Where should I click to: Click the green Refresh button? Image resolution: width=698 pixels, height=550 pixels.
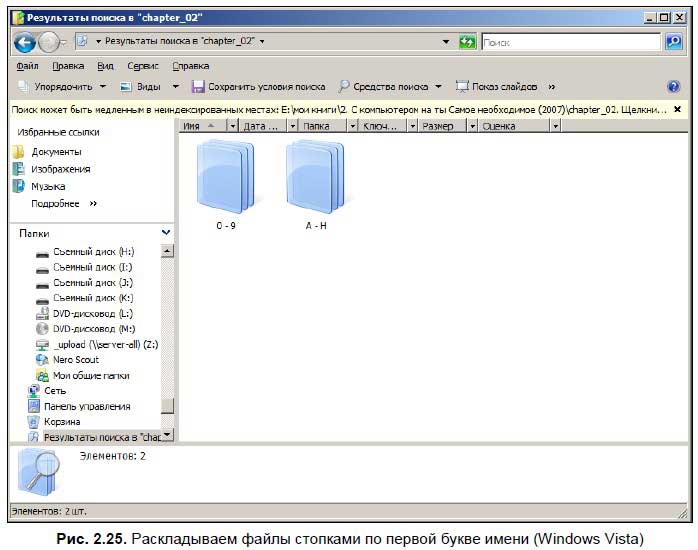[x=467, y=42]
